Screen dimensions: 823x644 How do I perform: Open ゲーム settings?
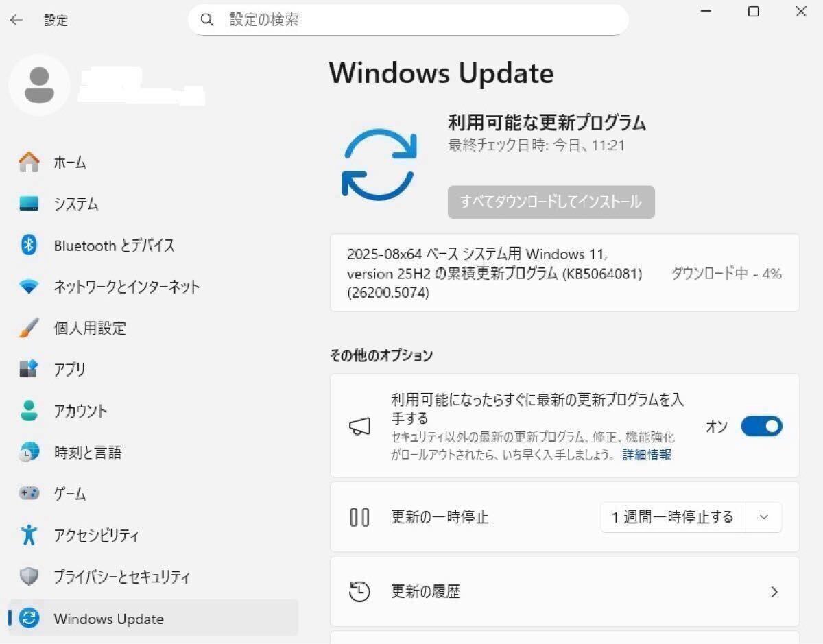click(x=154, y=493)
